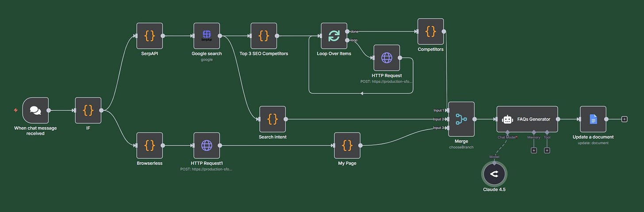This screenshot has width=644, height=212.
Task: Select the 'When chat message received' trigger node
Action: (x=35, y=110)
